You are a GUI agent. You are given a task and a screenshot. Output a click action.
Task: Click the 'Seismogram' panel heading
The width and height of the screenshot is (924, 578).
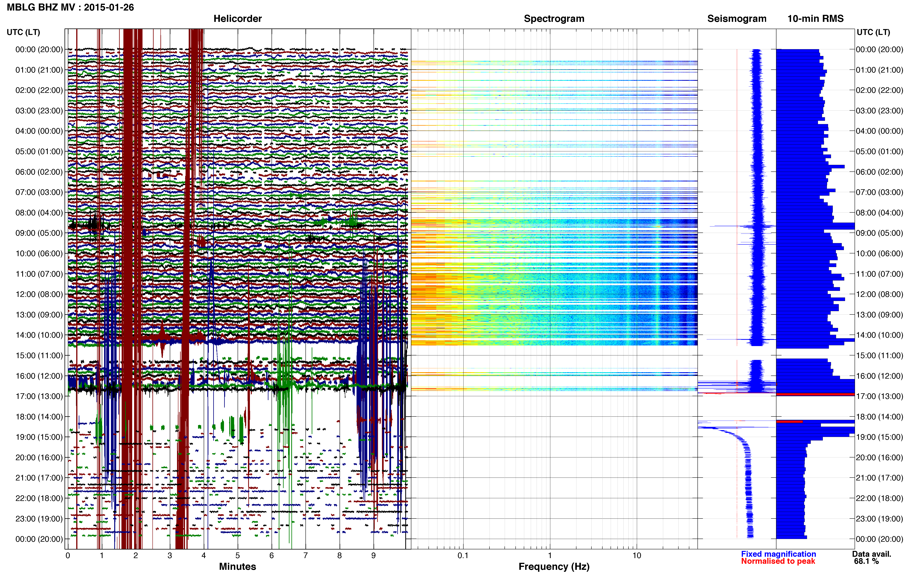tap(737, 18)
